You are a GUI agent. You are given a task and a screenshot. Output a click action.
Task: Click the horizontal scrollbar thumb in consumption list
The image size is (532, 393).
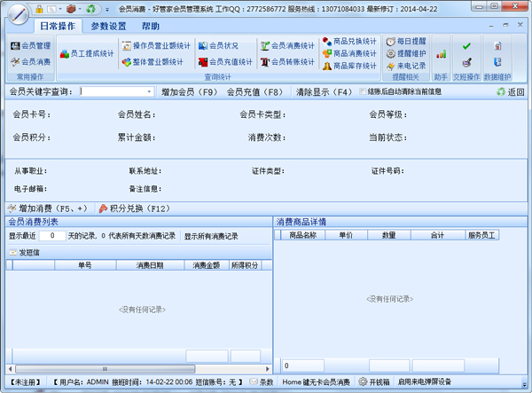(x=106, y=368)
